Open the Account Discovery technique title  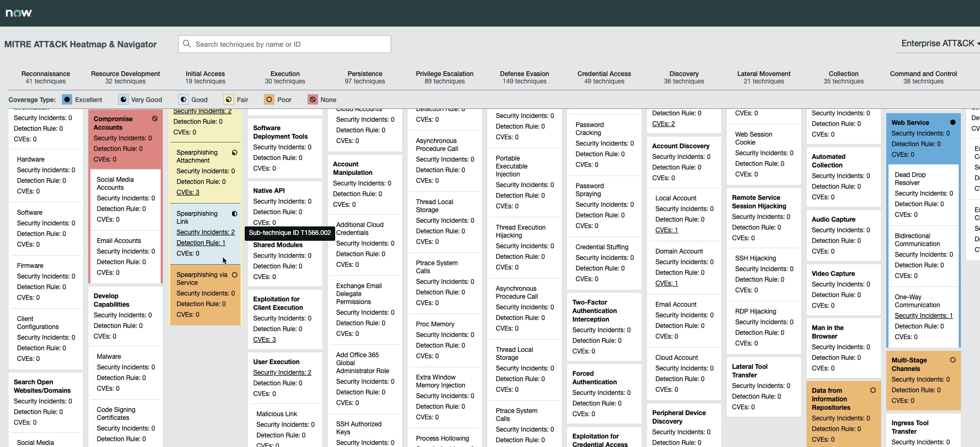(681, 146)
